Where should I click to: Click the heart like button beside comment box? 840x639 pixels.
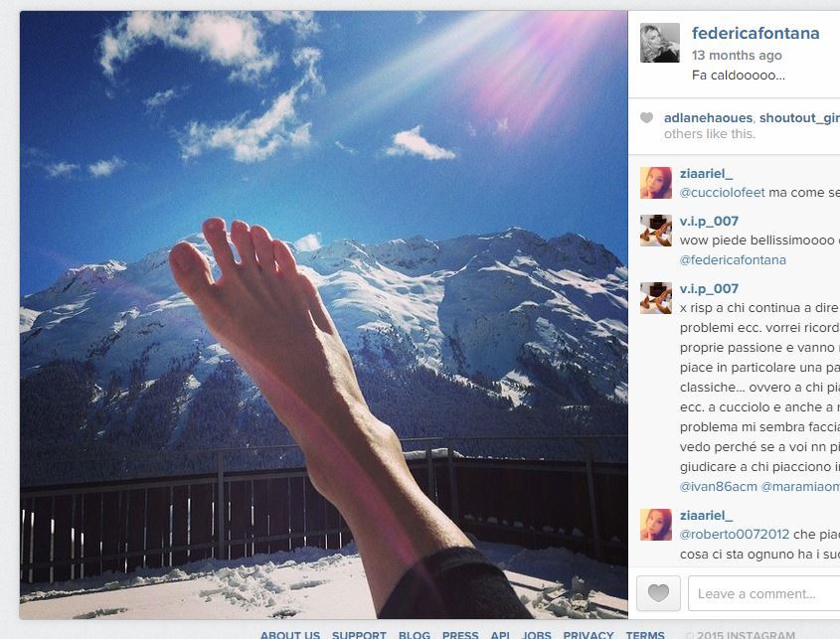[658, 593]
